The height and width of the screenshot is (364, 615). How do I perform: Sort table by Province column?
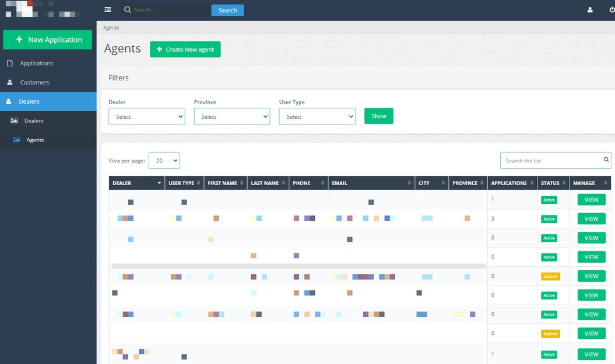tap(468, 183)
